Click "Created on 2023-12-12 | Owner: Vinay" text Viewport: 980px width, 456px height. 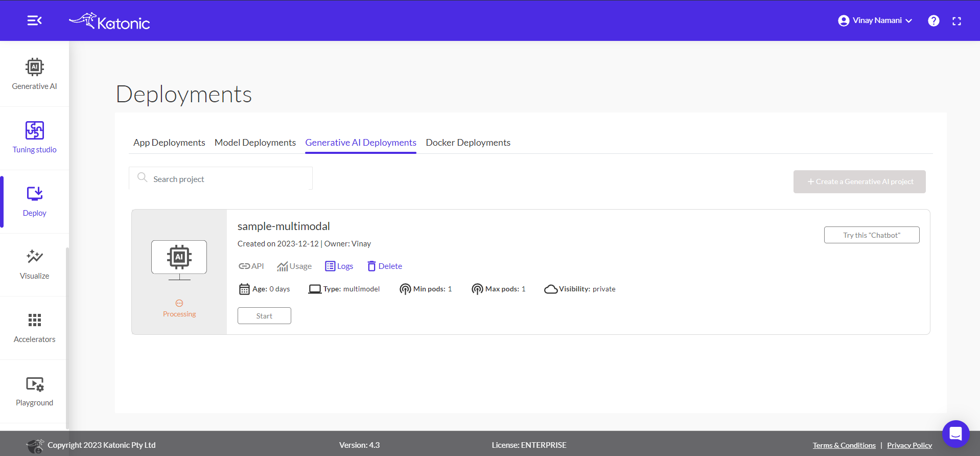coord(304,244)
